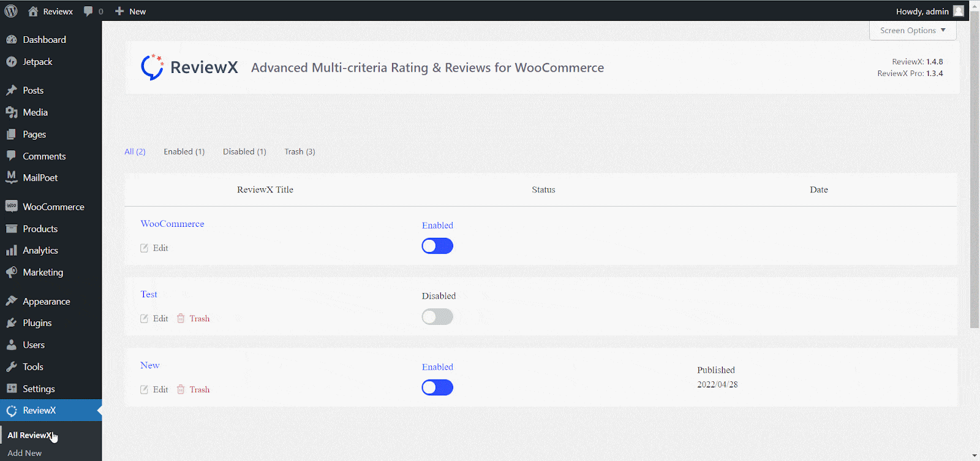Click Edit link in New row

coord(160,390)
